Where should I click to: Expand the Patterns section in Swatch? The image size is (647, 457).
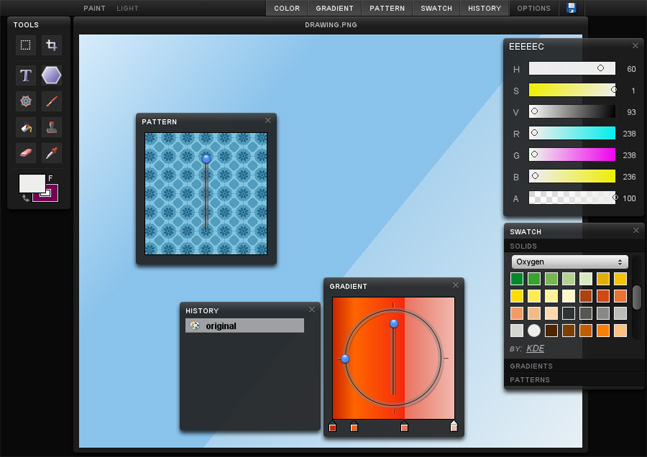pos(574,379)
